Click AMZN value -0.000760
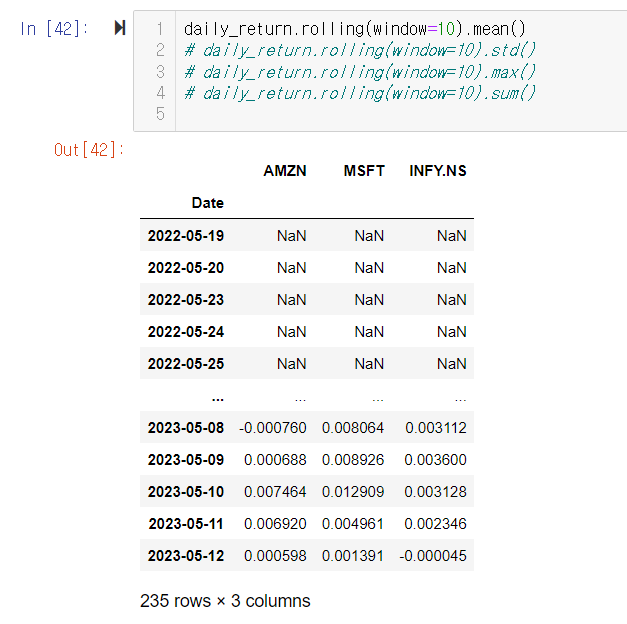This screenshot has height=624, width=627. point(273,428)
